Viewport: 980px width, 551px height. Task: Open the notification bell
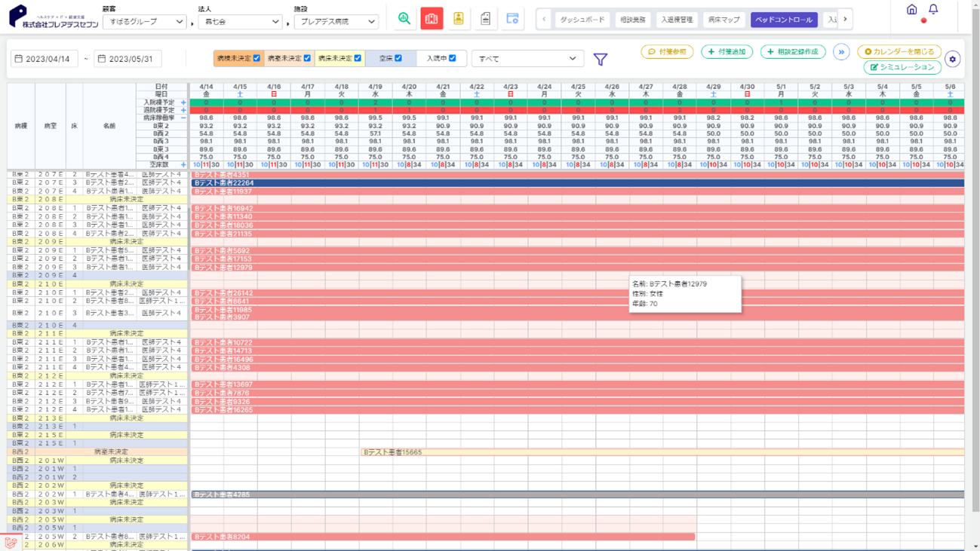[933, 10]
